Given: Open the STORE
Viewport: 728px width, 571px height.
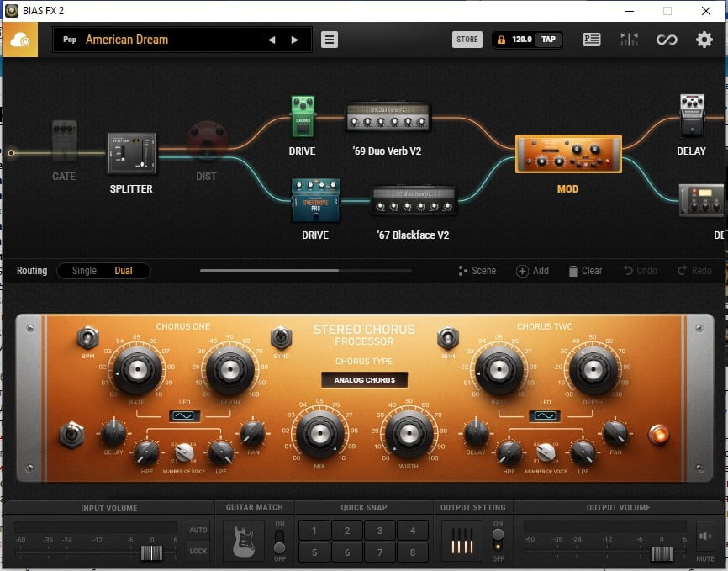Looking at the screenshot, I should (x=467, y=40).
